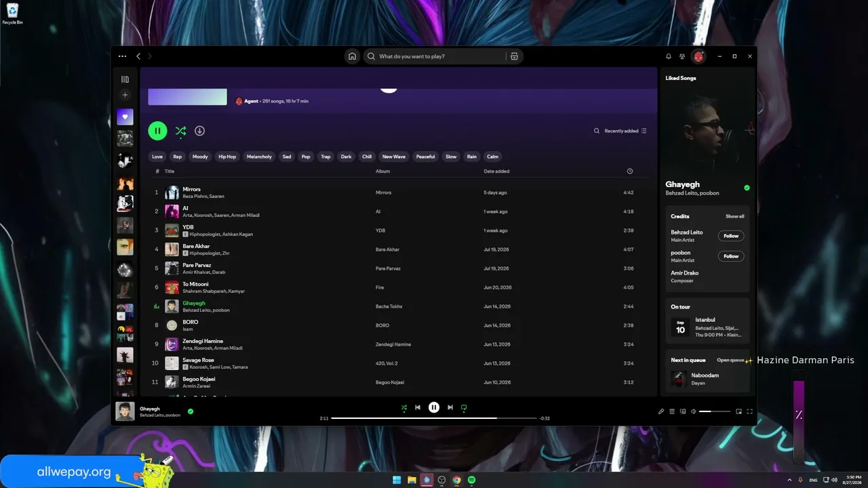Screen dimensions: 868x488
Task: Follow Behzad Leito
Action: (x=731, y=236)
